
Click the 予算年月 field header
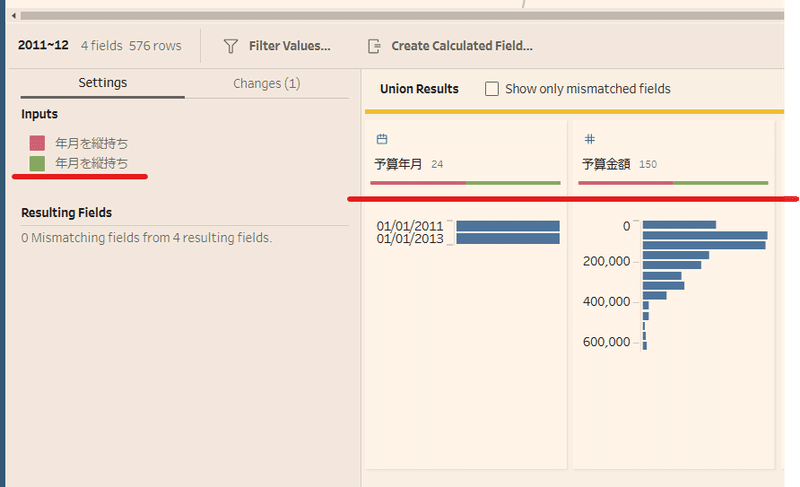[x=398, y=164]
